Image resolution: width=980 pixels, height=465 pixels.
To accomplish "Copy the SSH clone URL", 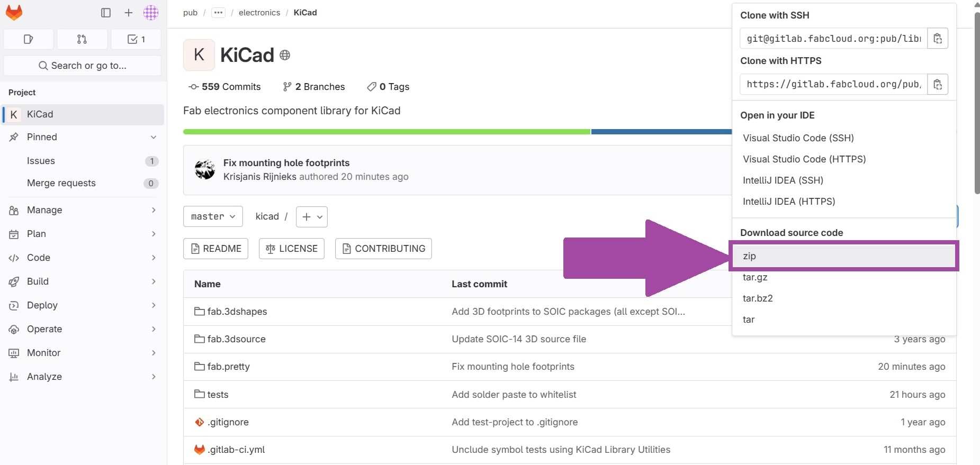I will [938, 39].
